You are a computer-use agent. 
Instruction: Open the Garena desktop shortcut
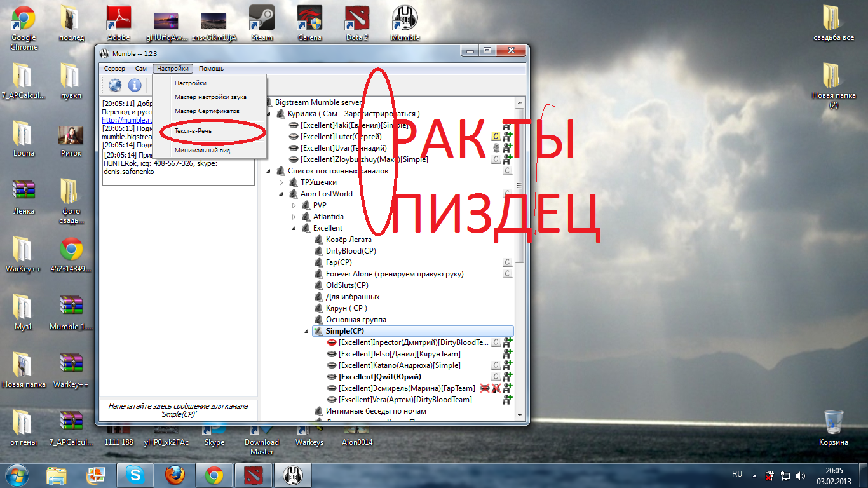309,24
